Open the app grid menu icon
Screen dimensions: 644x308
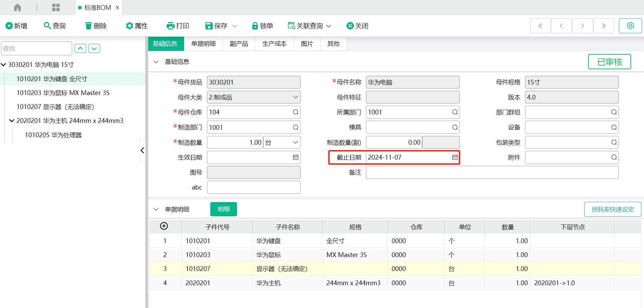pyautogui.click(x=56, y=7)
